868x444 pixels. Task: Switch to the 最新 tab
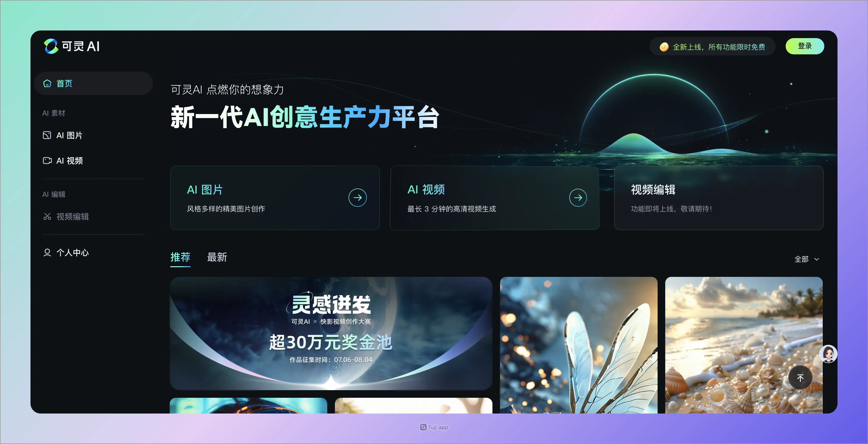217,257
